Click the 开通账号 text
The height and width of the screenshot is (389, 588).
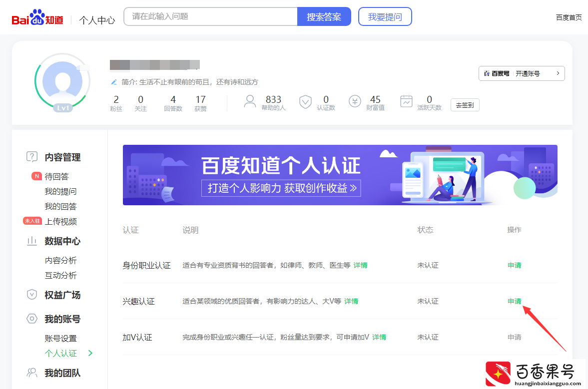(x=528, y=73)
